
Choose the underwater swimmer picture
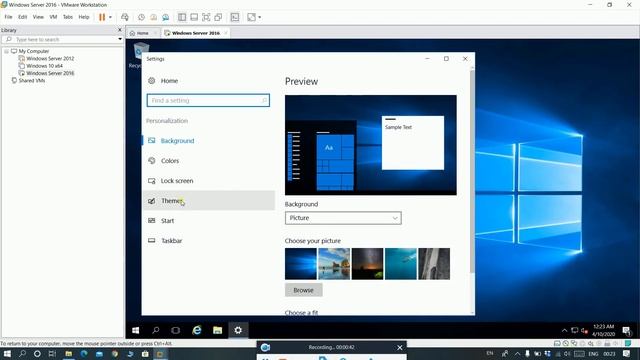(x=401, y=264)
